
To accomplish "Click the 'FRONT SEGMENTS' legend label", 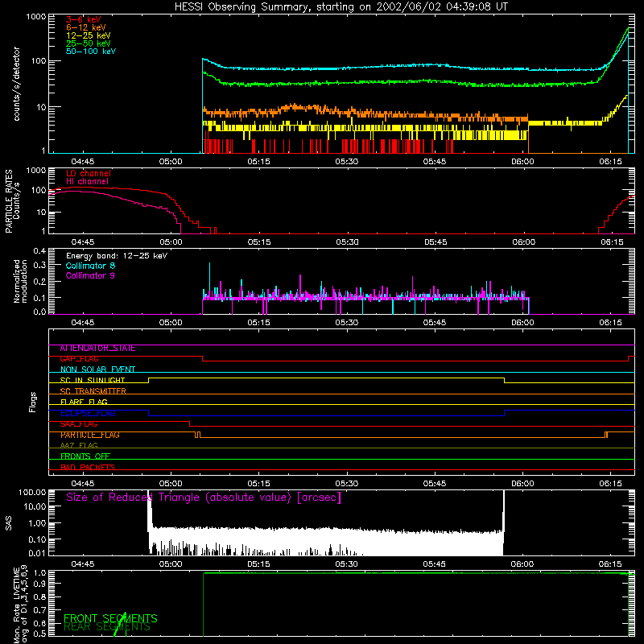I will (x=110, y=618).
